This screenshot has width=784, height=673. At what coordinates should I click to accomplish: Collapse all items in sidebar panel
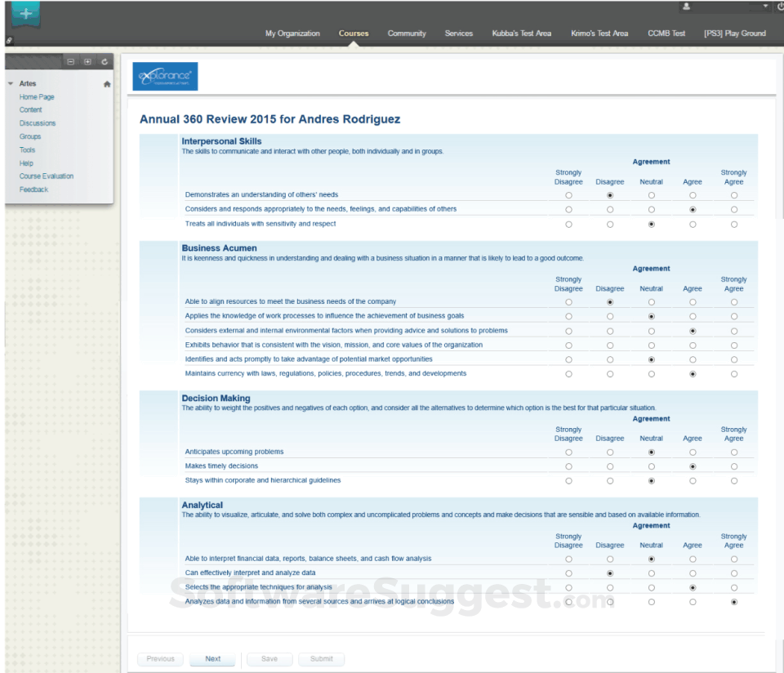click(x=70, y=61)
